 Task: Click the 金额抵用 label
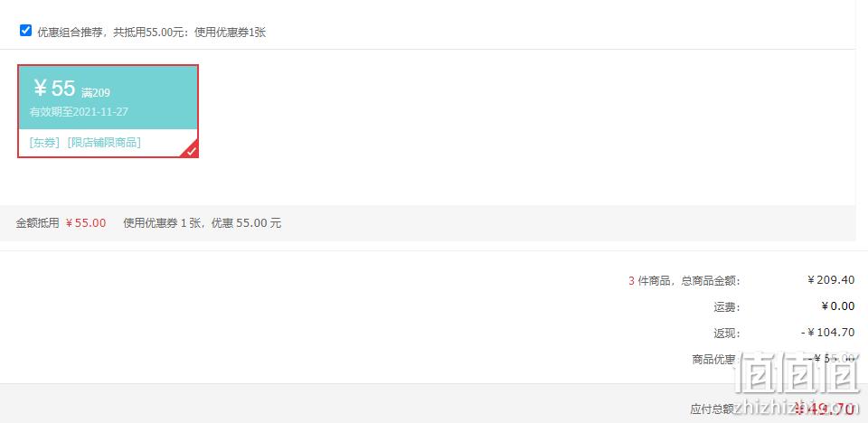tap(37, 223)
